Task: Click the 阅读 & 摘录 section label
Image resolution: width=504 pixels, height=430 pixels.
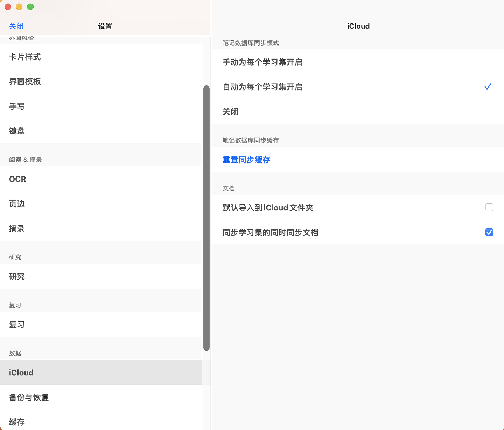Action: (26, 160)
